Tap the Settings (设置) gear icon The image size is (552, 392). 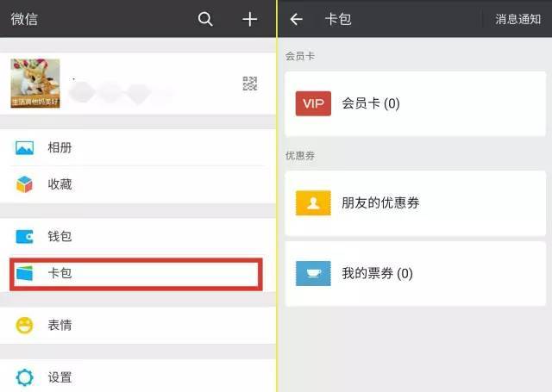coord(25,377)
